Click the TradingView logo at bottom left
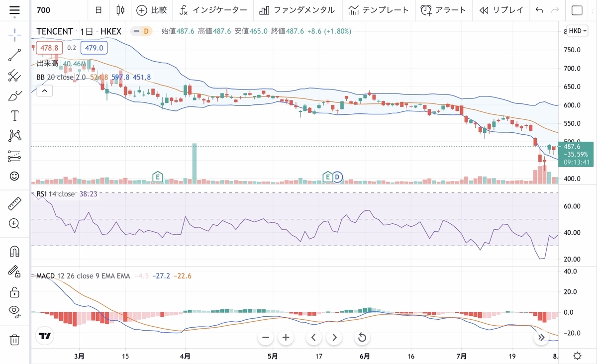The height and width of the screenshot is (364, 597). [x=46, y=336]
